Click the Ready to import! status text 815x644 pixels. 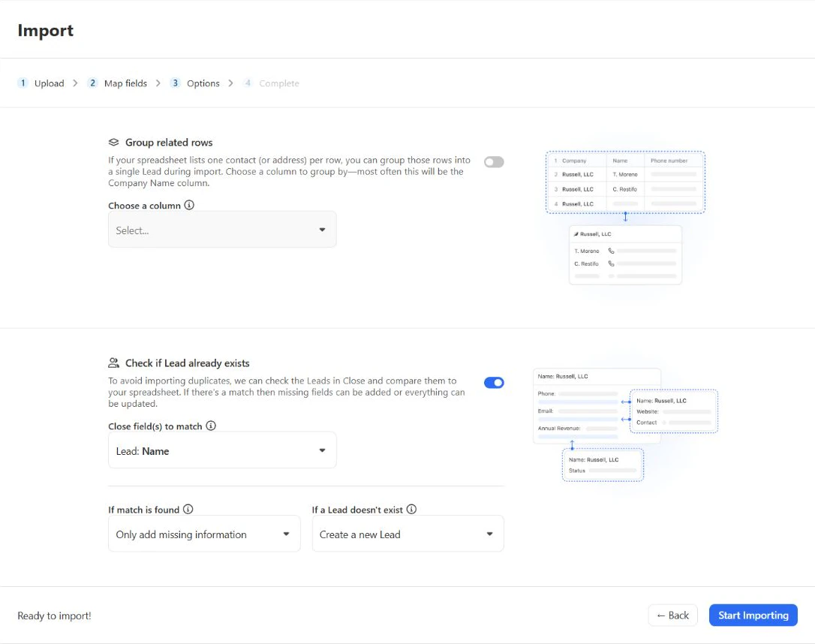54,615
